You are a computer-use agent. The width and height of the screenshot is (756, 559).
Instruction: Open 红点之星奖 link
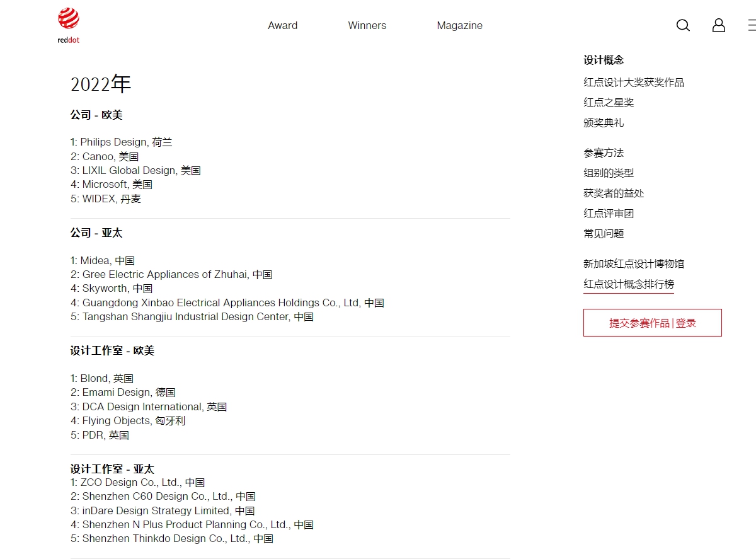tap(609, 103)
